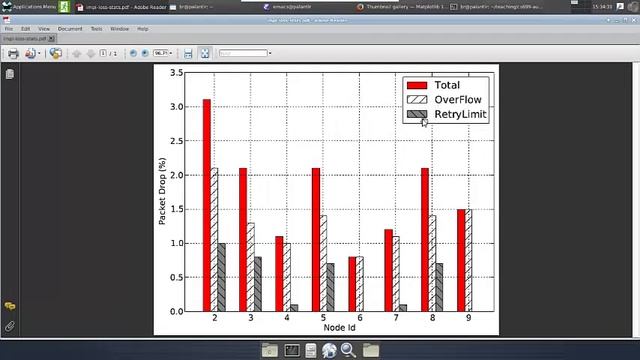Open the zoom percentage dropdown arrow
Viewport: 640px width, 360px height.
click(171, 53)
